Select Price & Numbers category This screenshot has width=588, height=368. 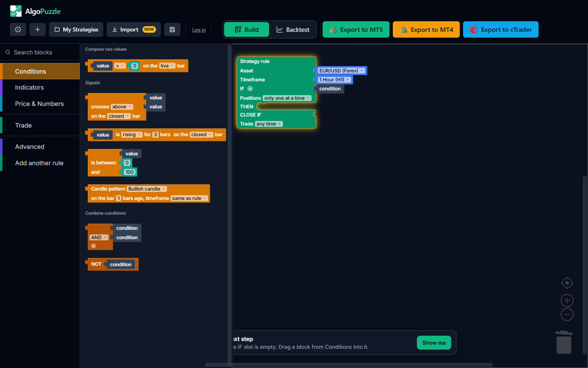click(40, 104)
